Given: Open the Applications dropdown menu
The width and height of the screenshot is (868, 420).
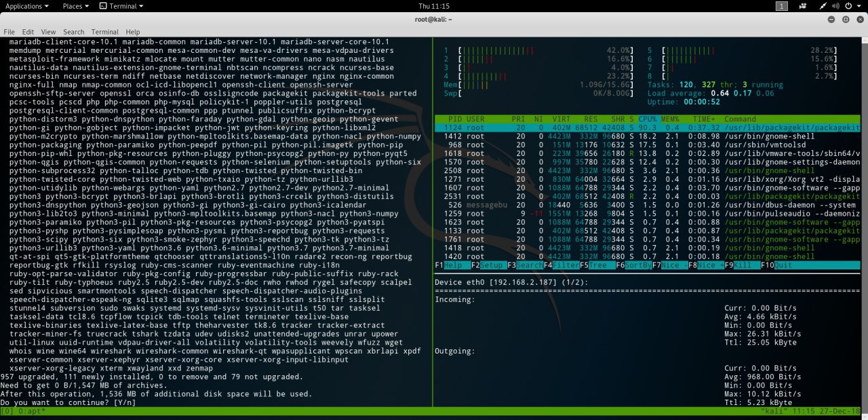Looking at the screenshot, I should click(26, 6).
